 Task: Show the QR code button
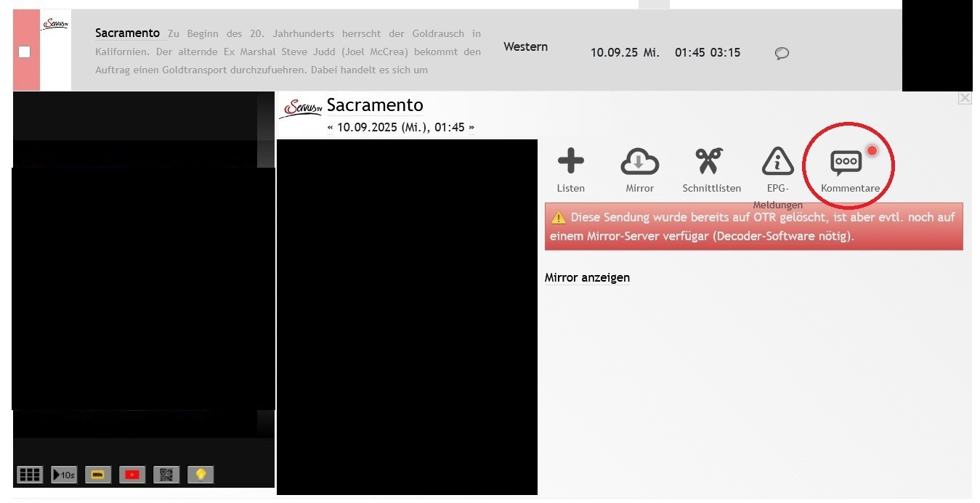pyautogui.click(x=166, y=475)
